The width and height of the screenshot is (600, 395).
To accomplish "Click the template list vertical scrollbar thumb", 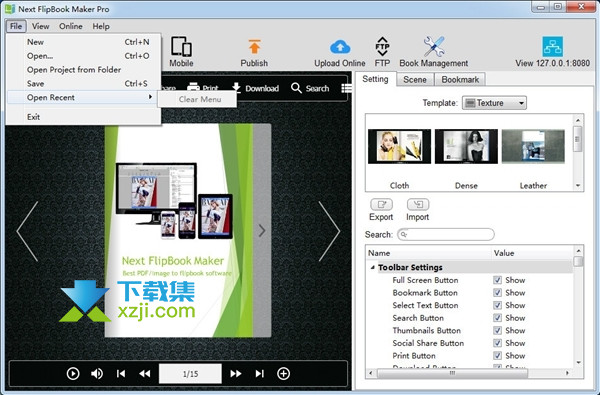I will pos(578,139).
